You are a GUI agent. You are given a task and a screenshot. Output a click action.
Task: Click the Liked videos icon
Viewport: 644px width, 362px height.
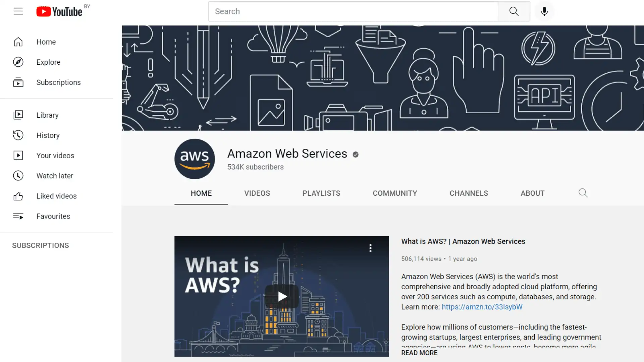pyautogui.click(x=18, y=196)
